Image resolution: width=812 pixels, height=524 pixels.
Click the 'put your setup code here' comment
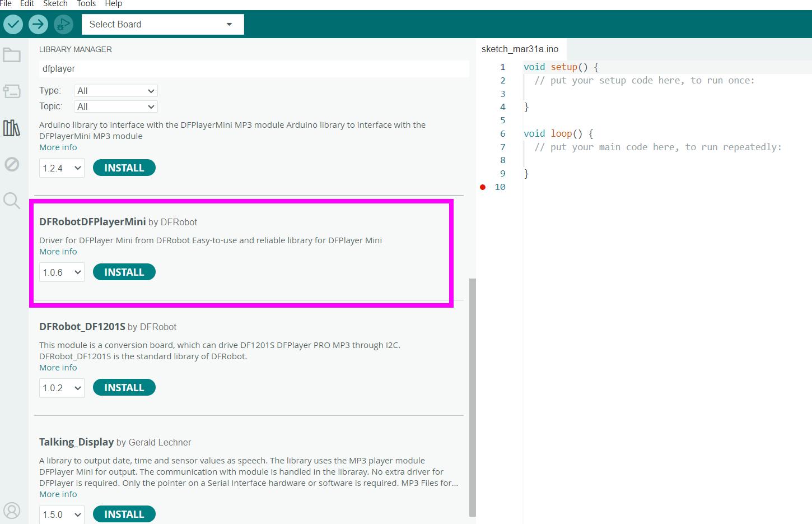pyautogui.click(x=645, y=80)
